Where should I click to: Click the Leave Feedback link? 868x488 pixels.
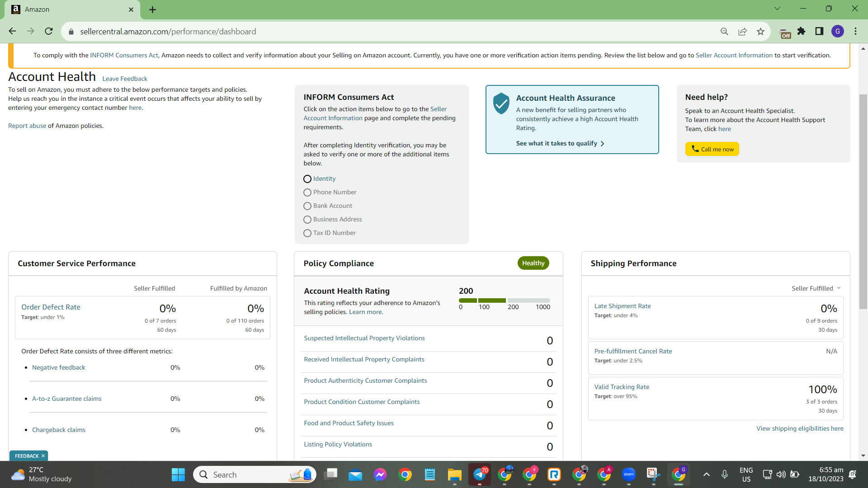point(125,79)
